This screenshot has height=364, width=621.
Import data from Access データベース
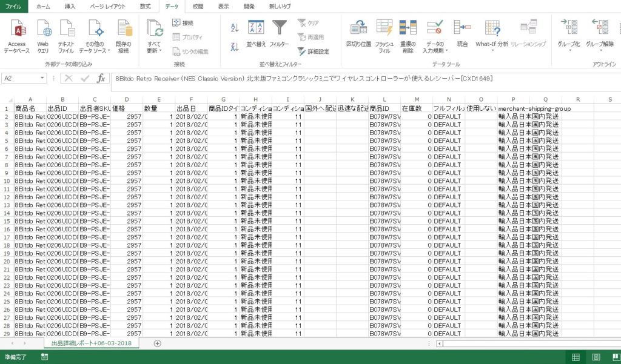[16, 36]
